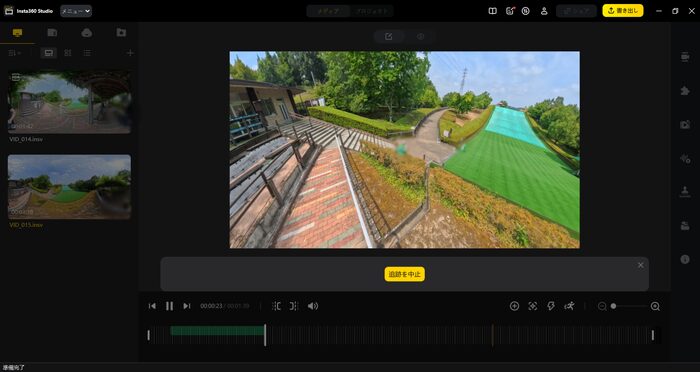
Task: Mute the audio with speaker icon
Action: [x=312, y=306]
